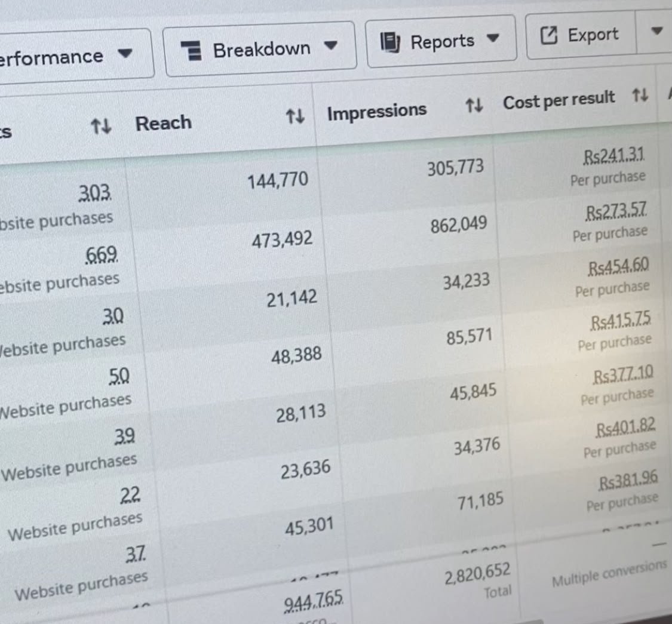Click the Reach column header
This screenshot has height=624, width=672.
pos(164,124)
